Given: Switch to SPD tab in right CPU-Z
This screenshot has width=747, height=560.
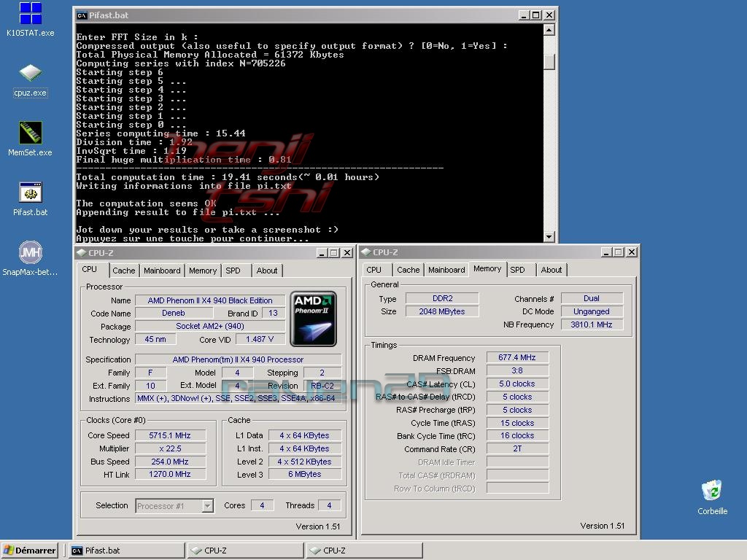Looking at the screenshot, I should [517, 270].
